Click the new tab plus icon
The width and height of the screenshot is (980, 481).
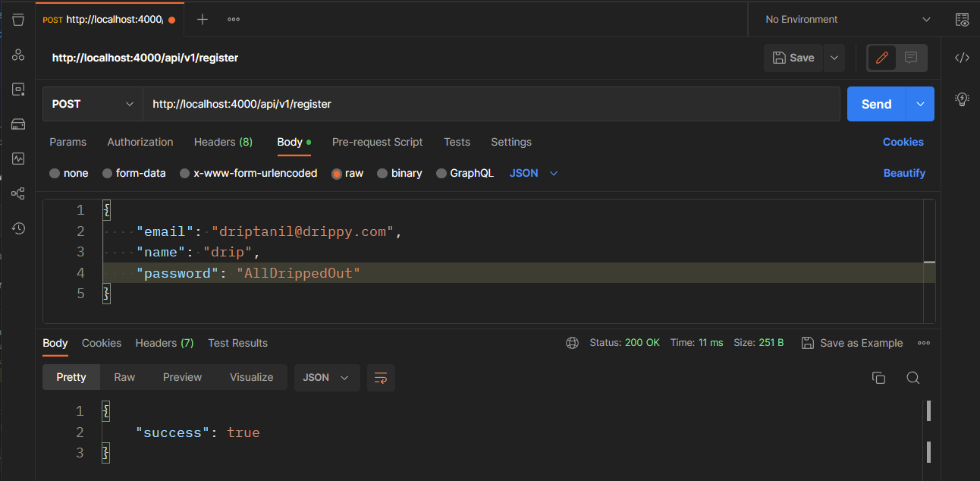203,20
